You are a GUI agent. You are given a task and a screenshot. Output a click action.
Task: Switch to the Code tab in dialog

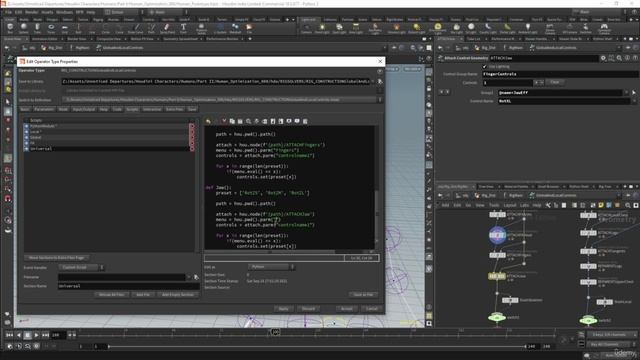[x=117, y=109]
